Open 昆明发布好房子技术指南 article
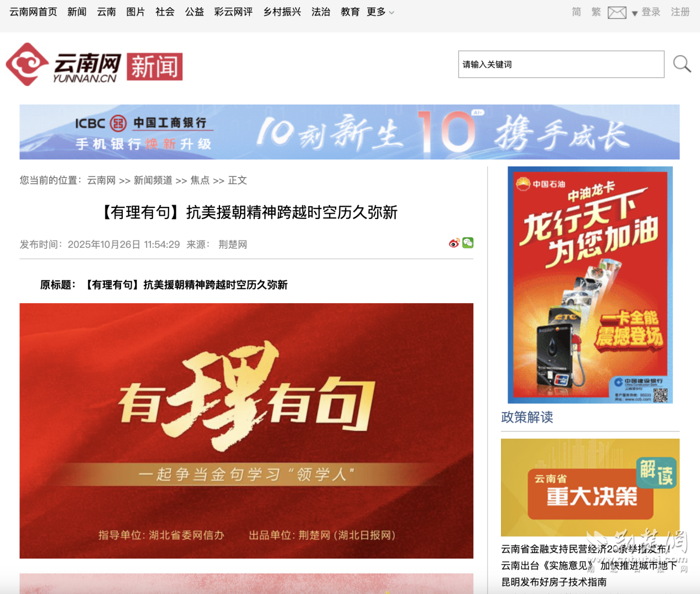Screen dimensions: 700x594 tap(553, 582)
